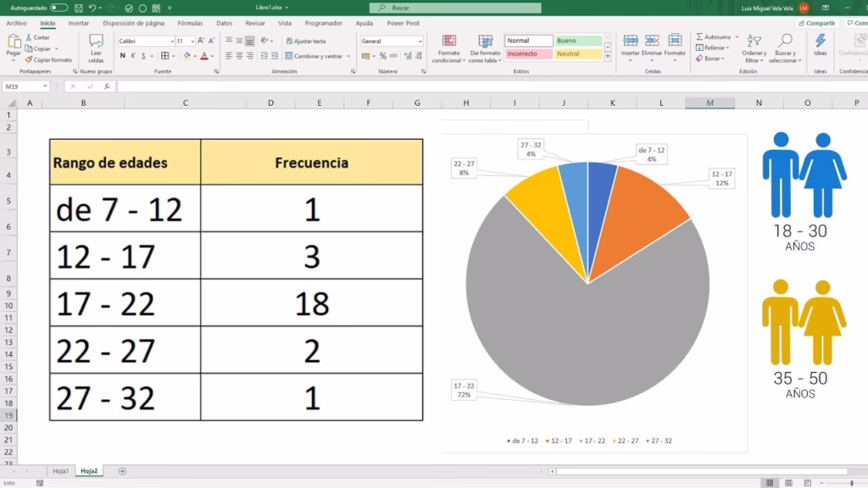This screenshot has height=488, width=868.
Task: Click the percent style icon
Action: (383, 56)
